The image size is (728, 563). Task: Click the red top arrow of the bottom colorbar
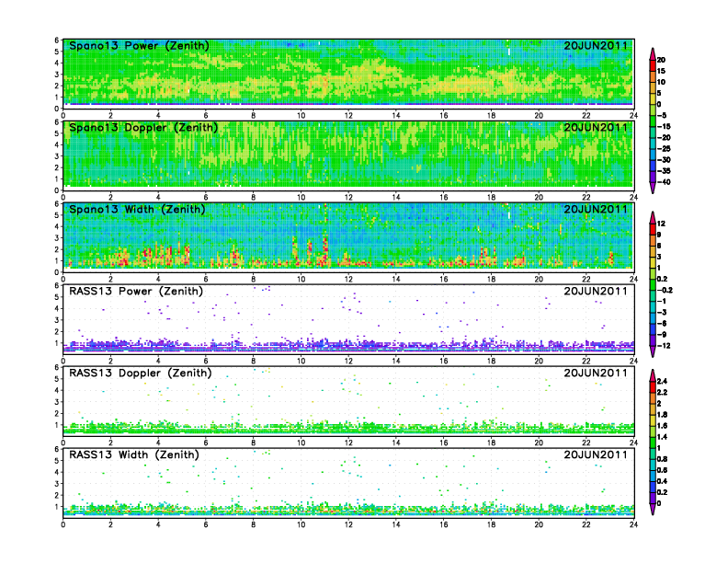pyautogui.click(x=654, y=373)
